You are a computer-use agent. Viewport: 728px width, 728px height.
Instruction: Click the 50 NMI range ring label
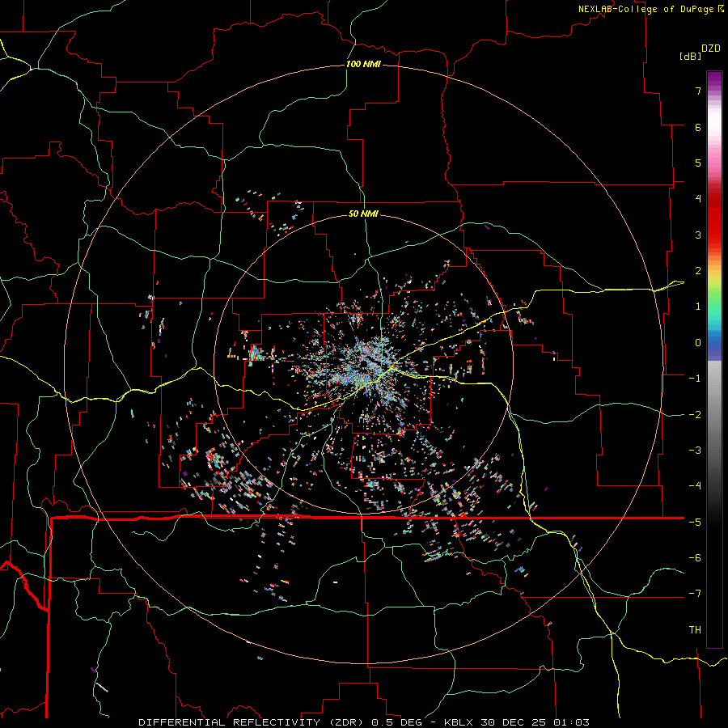(363, 214)
